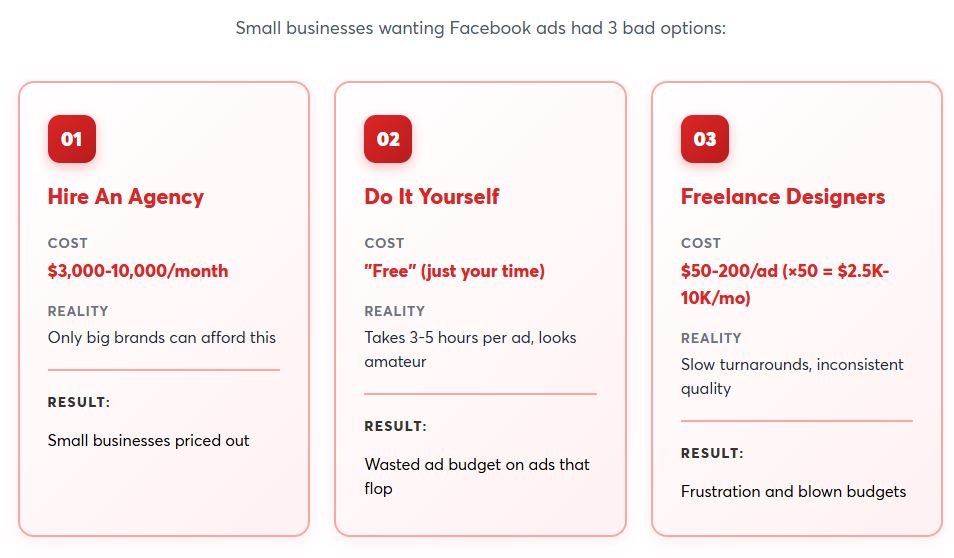Click "Only big brands can afford this"
Image resolution: width=954 pixels, height=558 pixels.
(162, 337)
